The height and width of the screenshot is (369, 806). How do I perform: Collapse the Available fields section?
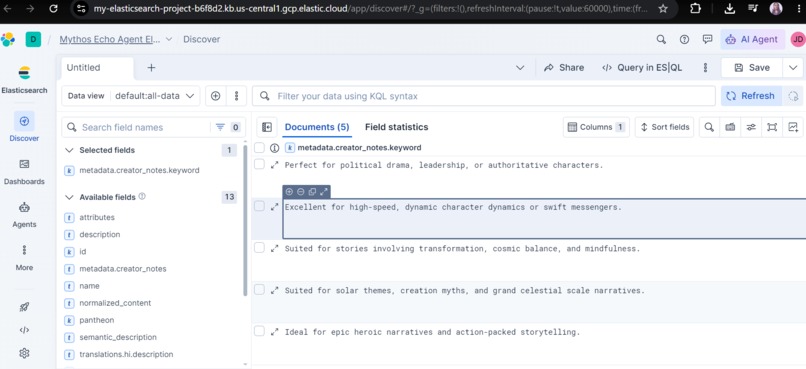click(x=69, y=197)
